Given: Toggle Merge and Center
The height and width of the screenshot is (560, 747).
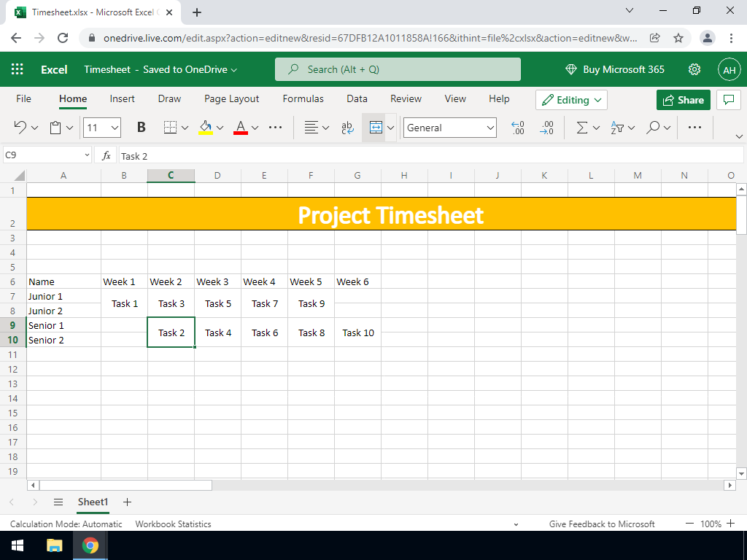Looking at the screenshot, I should (376, 127).
